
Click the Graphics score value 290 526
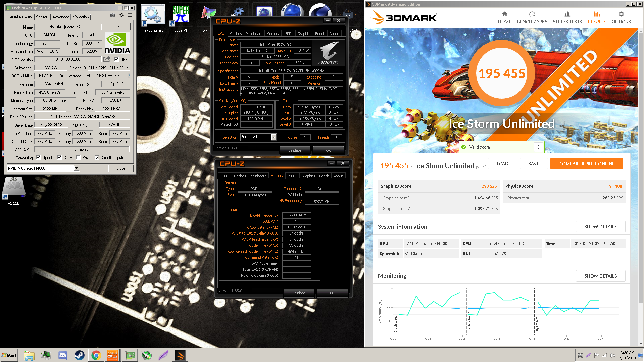[x=489, y=186]
